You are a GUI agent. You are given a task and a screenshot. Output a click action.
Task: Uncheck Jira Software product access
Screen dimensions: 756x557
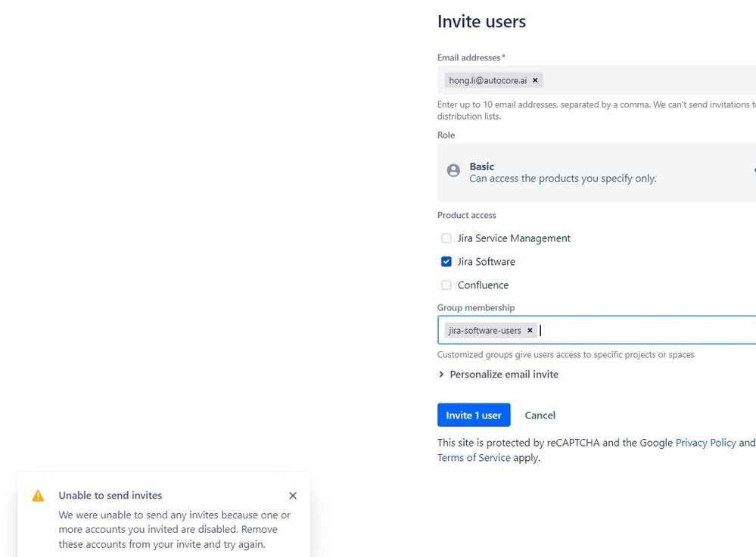(x=446, y=261)
